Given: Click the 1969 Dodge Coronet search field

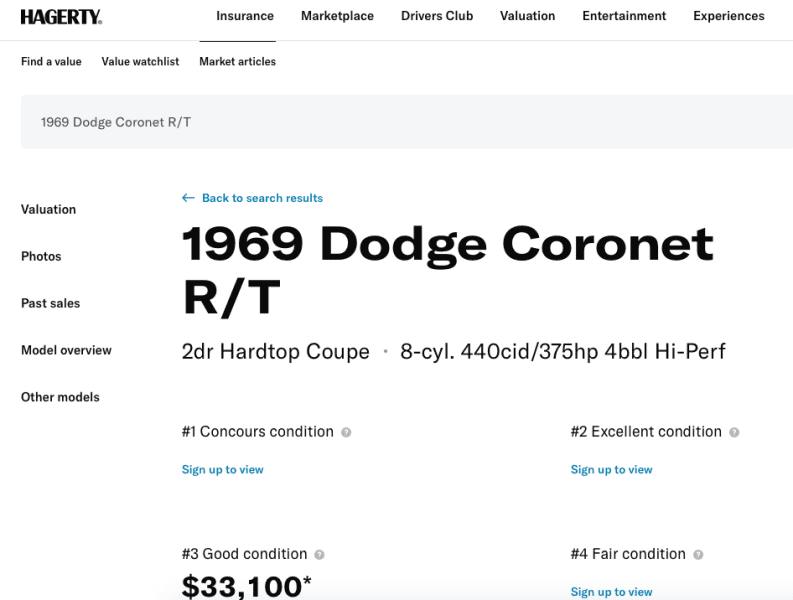Looking at the screenshot, I should (x=400, y=122).
